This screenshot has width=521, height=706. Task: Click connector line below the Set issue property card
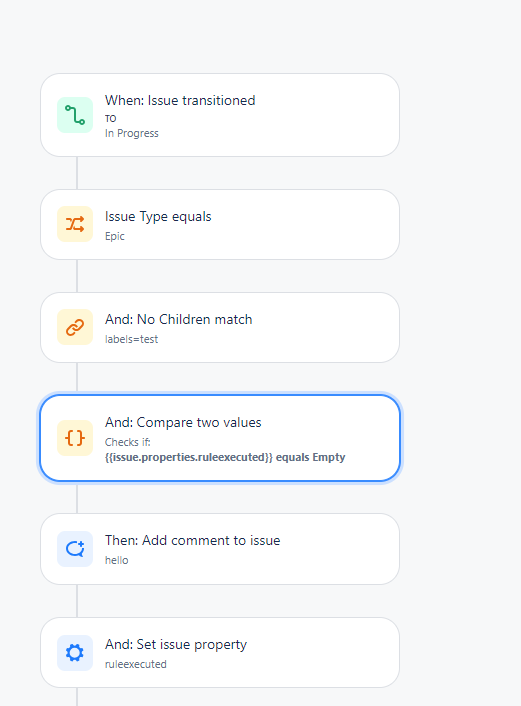tap(77, 697)
